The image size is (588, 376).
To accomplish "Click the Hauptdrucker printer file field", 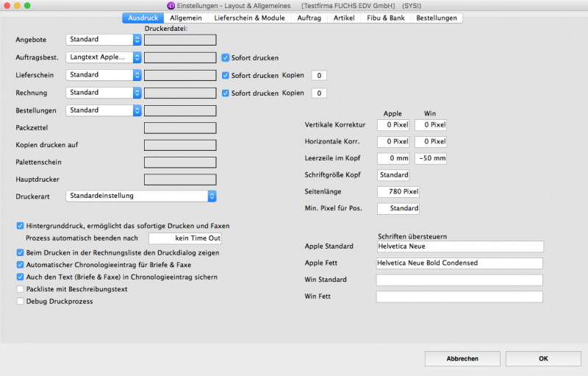I will 180,179.
